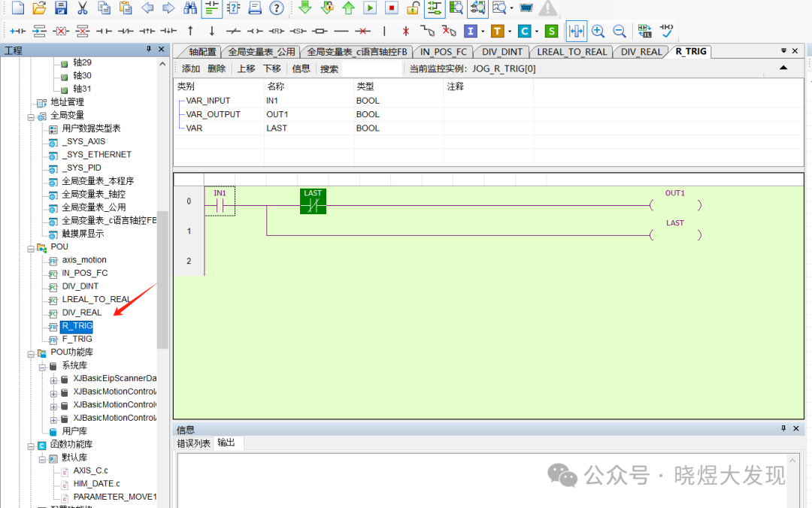Open the dropdown next to the C icon
The height and width of the screenshot is (508, 812).
537,32
